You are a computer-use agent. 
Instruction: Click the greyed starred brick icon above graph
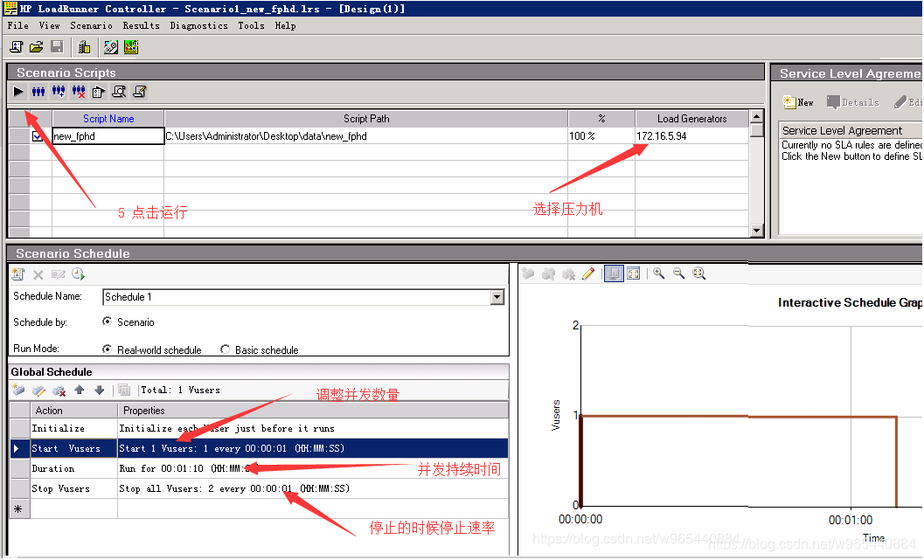pos(528,273)
